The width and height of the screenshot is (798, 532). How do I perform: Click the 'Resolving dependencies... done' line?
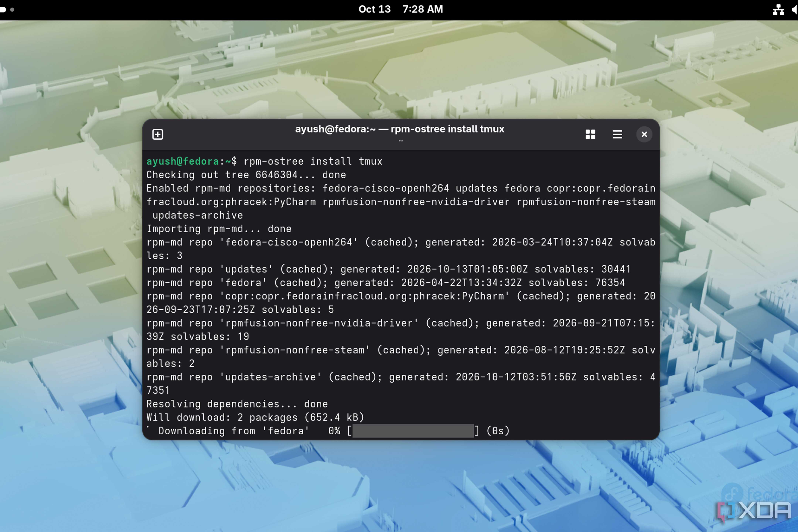click(x=237, y=404)
